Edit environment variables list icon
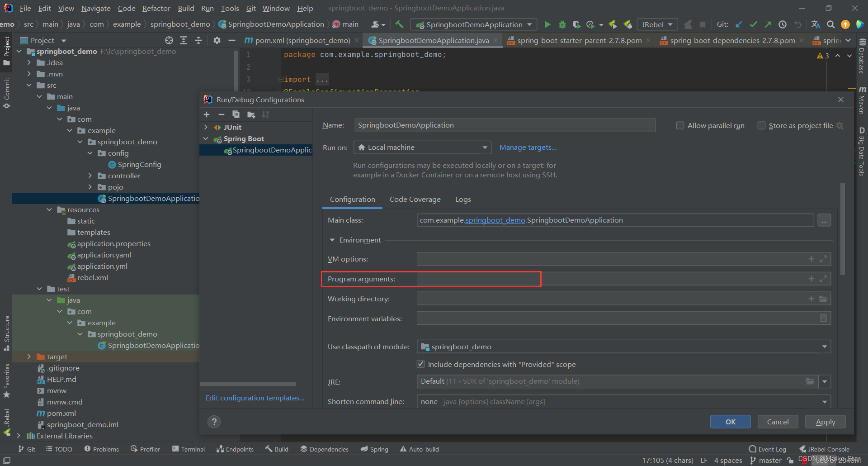Image resolution: width=868 pixels, height=466 pixels. tap(823, 318)
